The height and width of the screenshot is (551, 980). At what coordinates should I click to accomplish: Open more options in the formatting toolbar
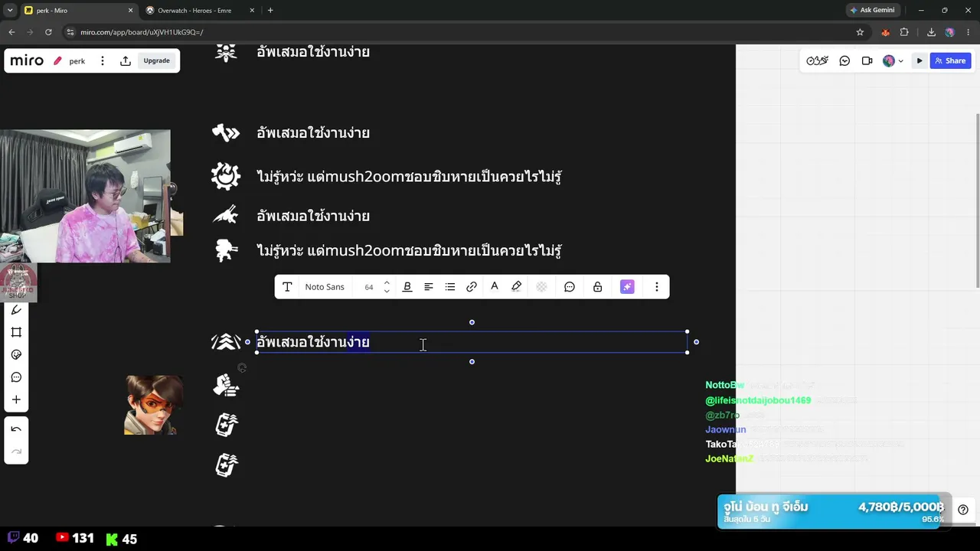656,287
